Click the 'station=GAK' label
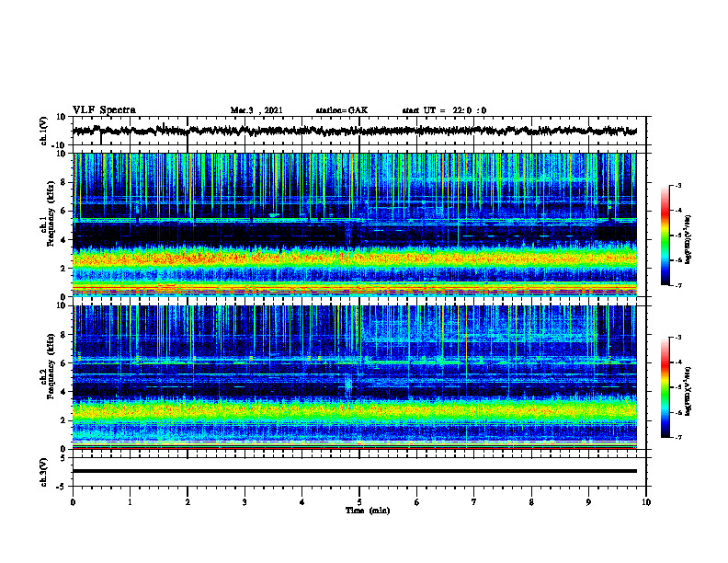Image resolution: width=728 pixels, height=563 pixels. pyautogui.click(x=342, y=110)
